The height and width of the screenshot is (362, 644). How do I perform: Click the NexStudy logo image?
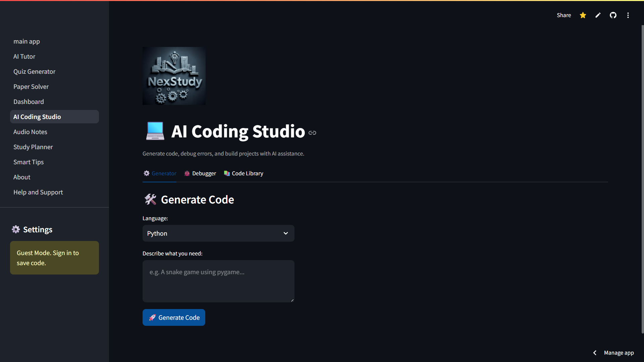point(174,76)
